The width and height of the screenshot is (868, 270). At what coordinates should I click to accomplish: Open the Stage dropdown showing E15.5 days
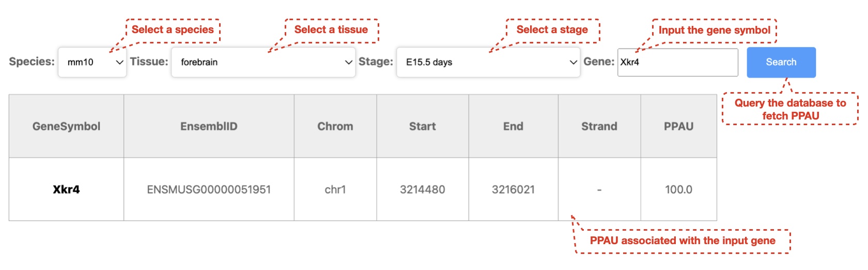point(487,62)
